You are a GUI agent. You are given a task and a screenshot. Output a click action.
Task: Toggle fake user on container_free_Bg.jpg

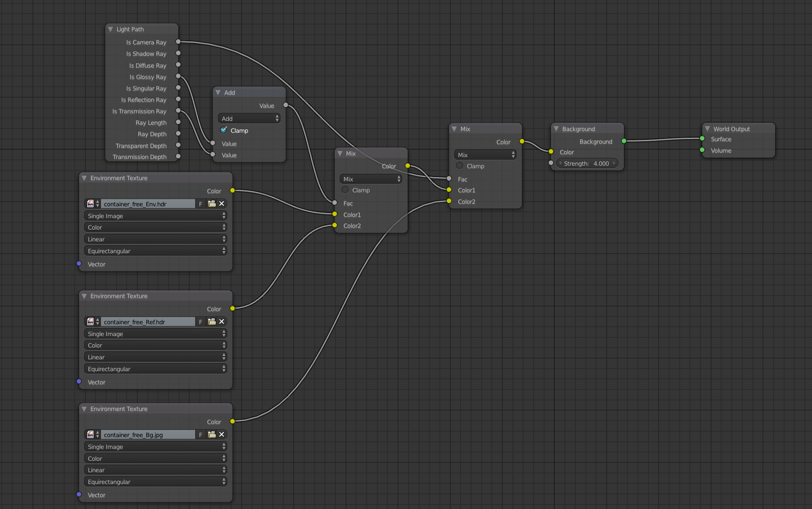tap(201, 435)
